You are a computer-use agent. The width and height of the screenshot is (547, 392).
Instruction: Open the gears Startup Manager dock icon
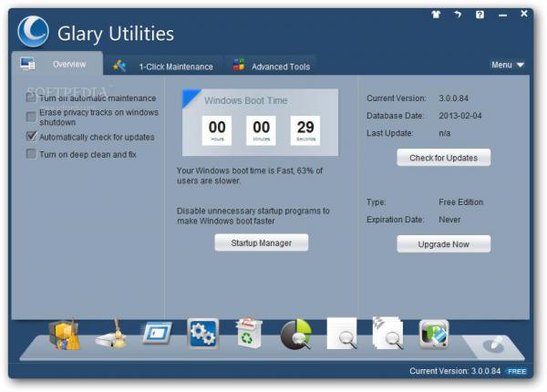tap(203, 334)
